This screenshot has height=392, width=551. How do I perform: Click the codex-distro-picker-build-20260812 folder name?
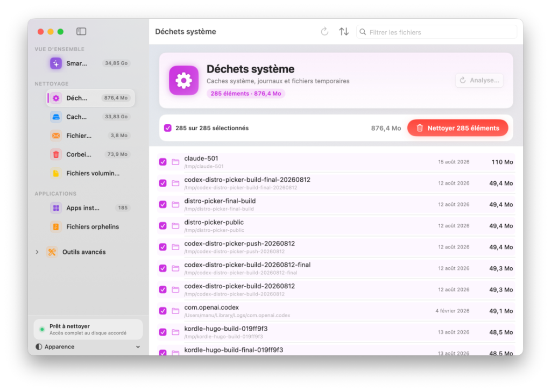239,286
